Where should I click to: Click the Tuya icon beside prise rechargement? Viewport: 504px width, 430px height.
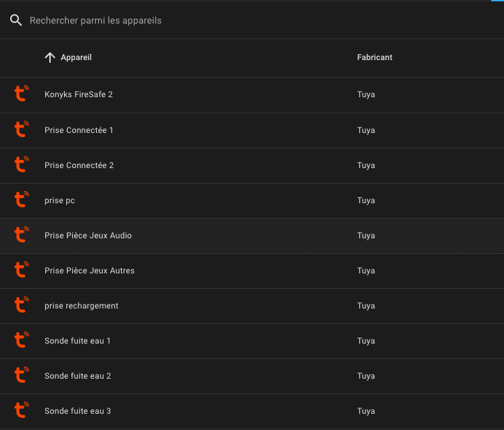click(22, 305)
